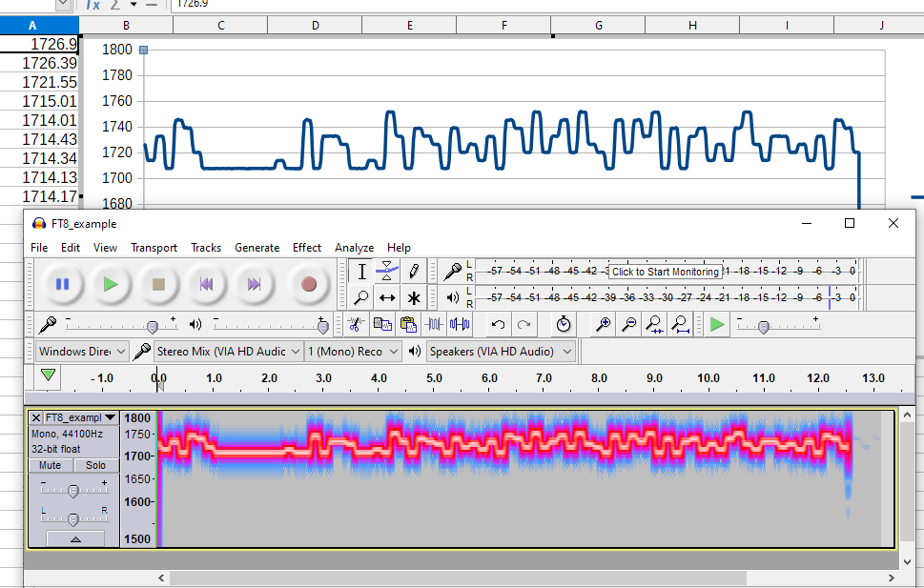Click the Silence audio selection icon
The image size is (924, 588).
click(x=460, y=324)
